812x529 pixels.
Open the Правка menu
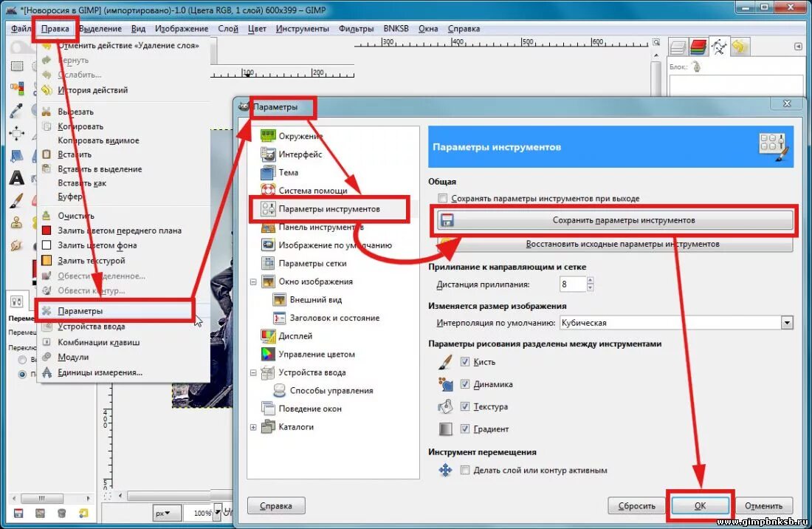55,29
